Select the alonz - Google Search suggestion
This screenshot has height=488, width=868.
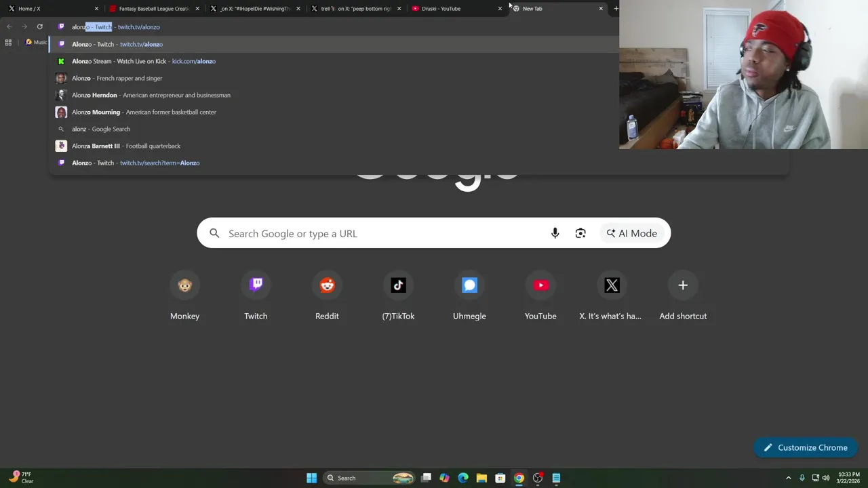(x=334, y=129)
